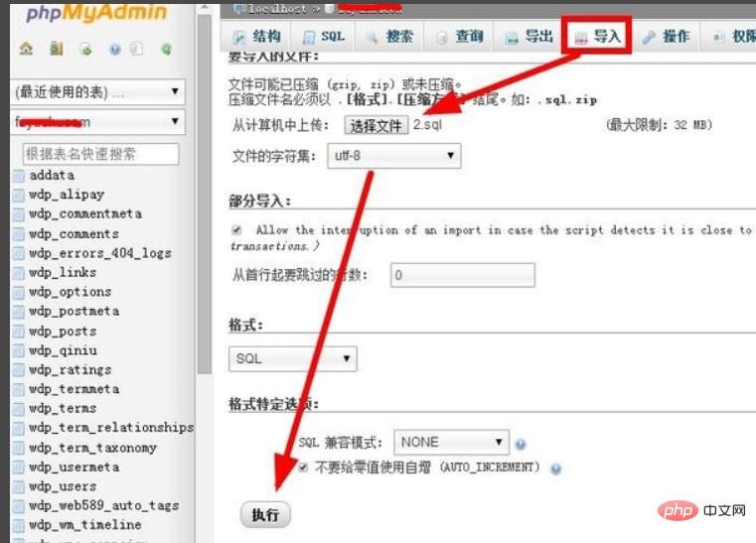Open the wdp_alipay table link
756x543 pixels.
coord(67,195)
